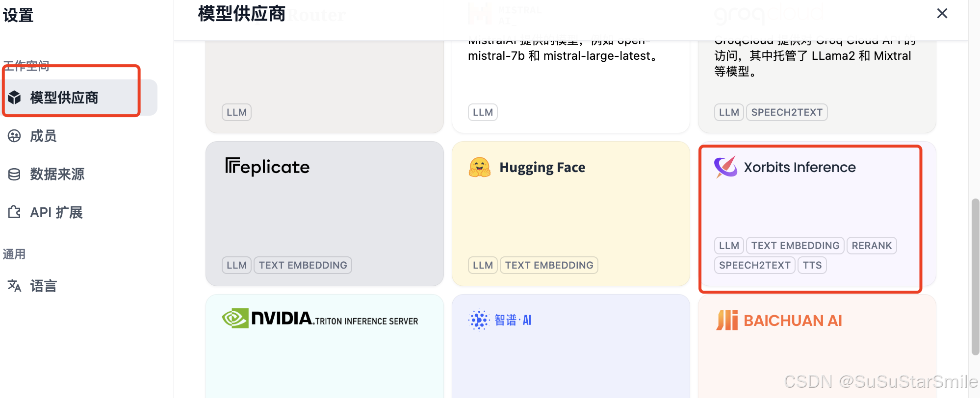This screenshot has width=980, height=398.
Task: Click the RERANK tag on Xorbits card
Action: coord(872,246)
